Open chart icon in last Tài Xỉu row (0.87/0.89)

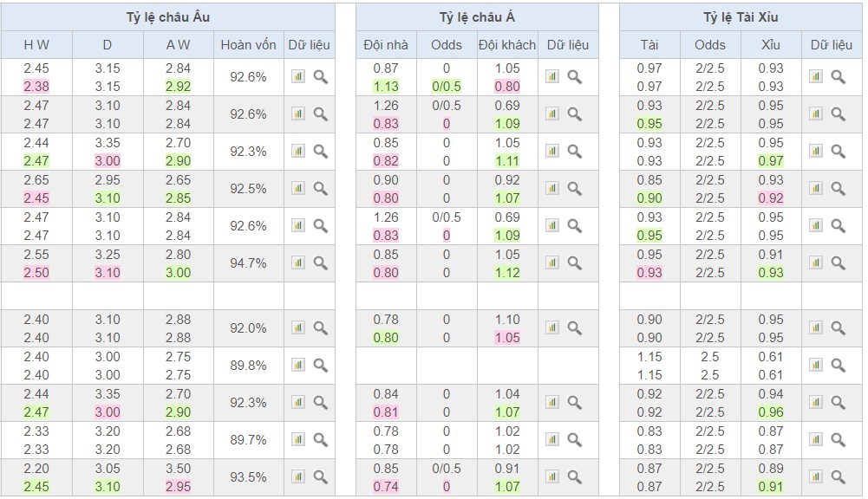click(815, 476)
